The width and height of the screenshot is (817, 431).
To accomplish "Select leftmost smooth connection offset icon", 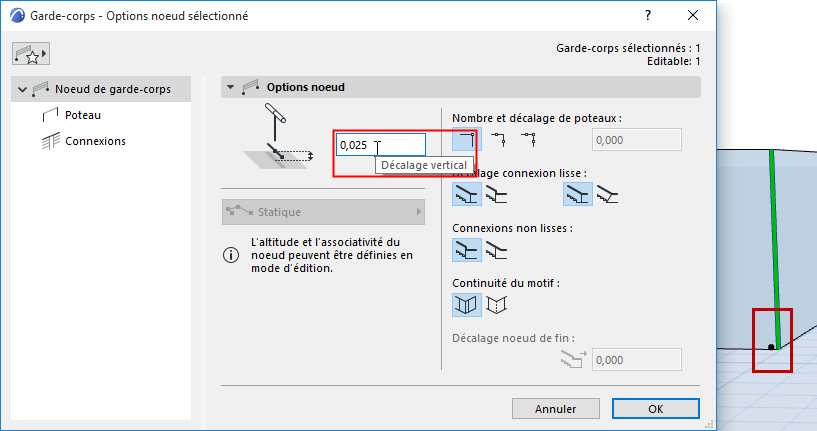I will coord(465,195).
